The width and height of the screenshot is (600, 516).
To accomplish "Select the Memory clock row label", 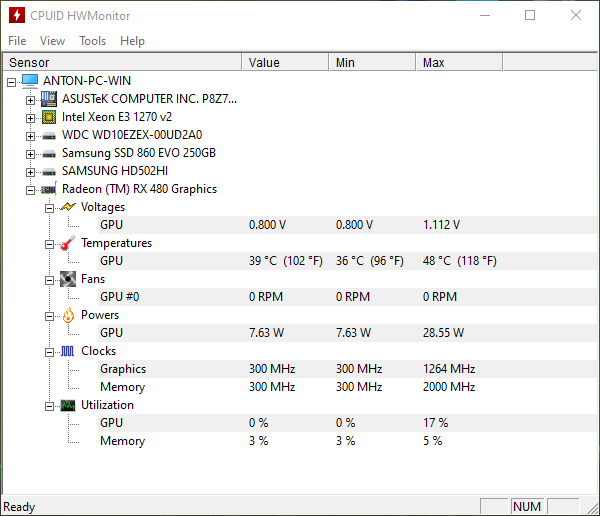I will pyautogui.click(x=122, y=387).
